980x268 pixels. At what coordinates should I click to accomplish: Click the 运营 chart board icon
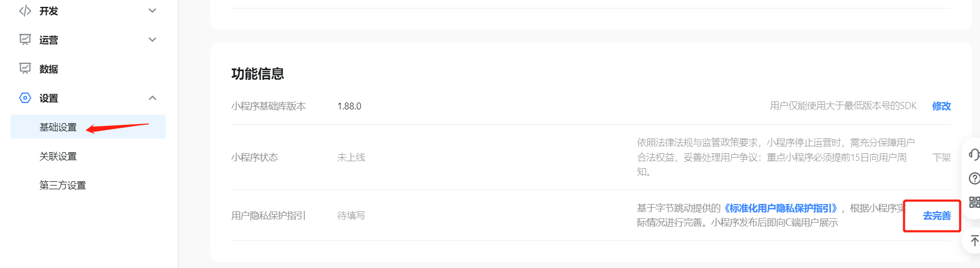pyautogui.click(x=25, y=40)
